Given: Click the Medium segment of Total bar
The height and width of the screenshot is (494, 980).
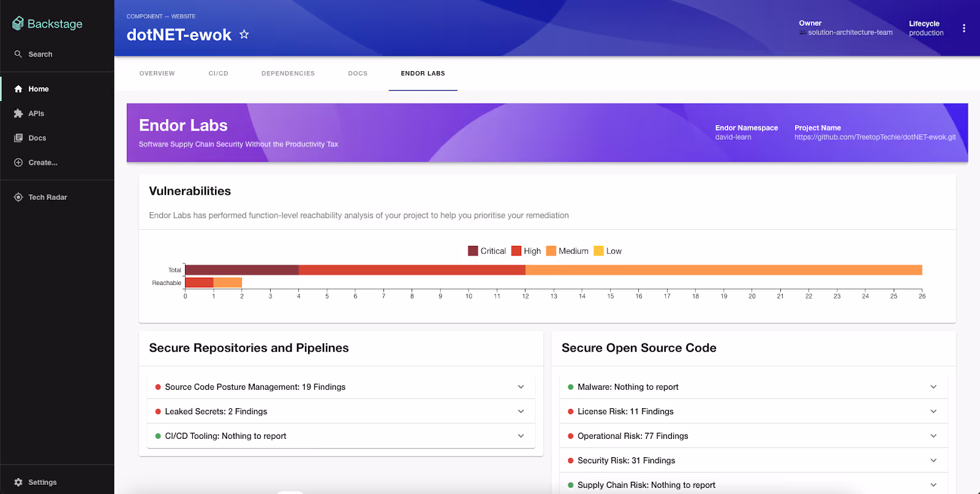Looking at the screenshot, I should point(724,270).
